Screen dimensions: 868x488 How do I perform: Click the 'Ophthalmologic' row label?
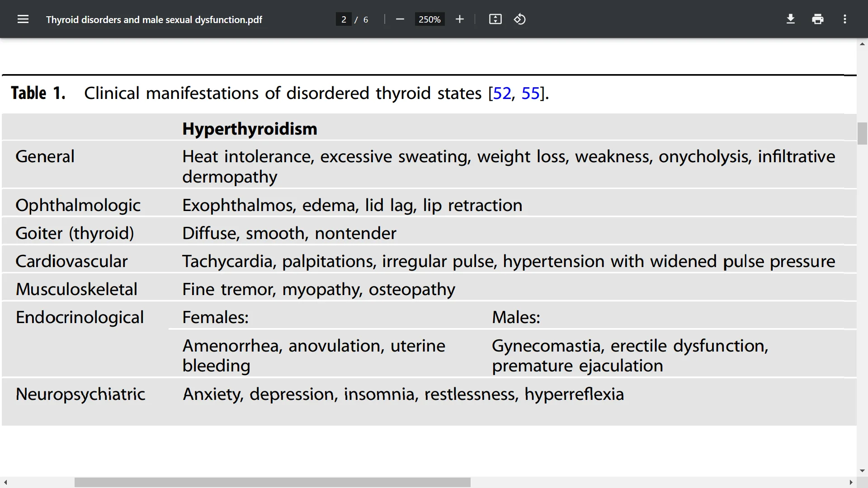coord(78,206)
